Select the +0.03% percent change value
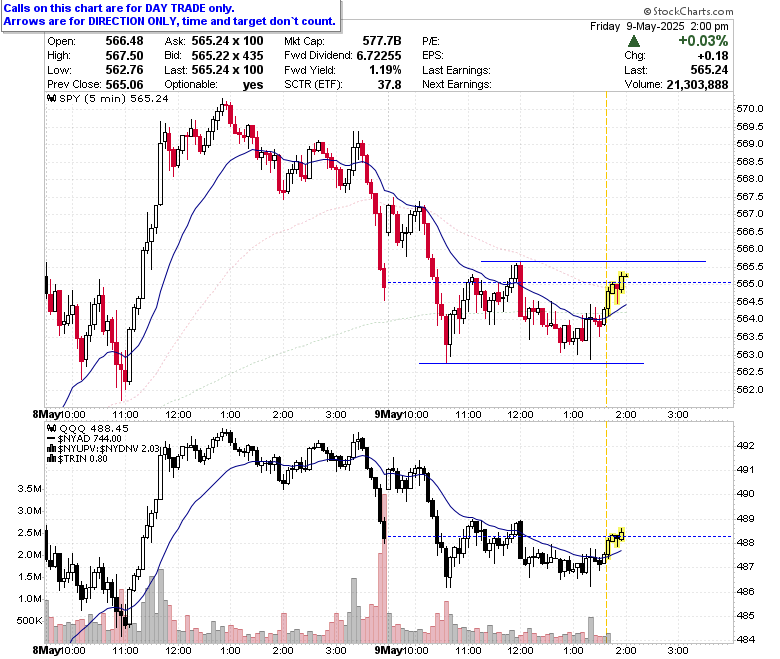Viewport: 780px width, 659px height. (x=703, y=41)
